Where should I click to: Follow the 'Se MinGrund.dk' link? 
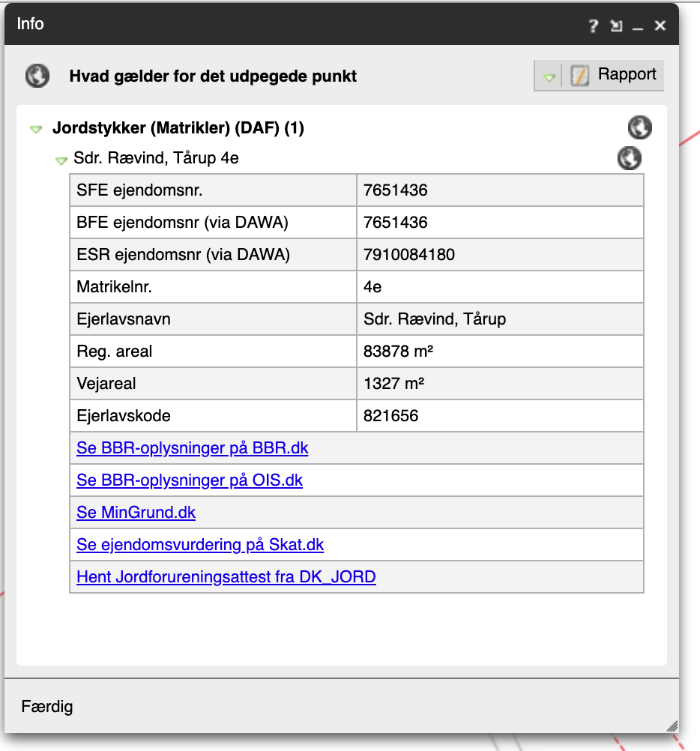coord(136,513)
